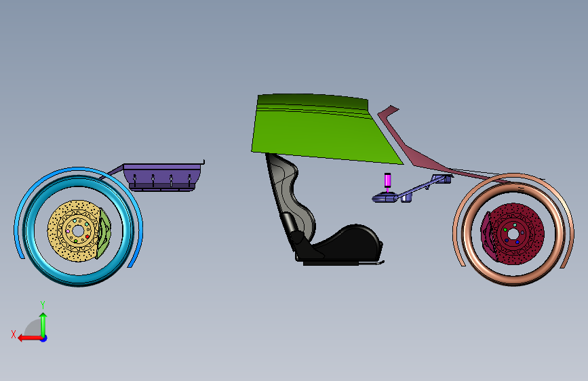Screen dimensions: 588x381
Task: Select the light green brake caliper on the yellow disc
Action: [x=104, y=234]
